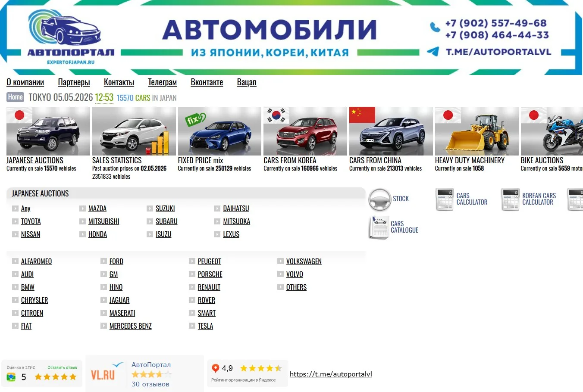Click the Yandex map pin rating icon
This screenshot has height=392, width=583.
click(x=216, y=368)
